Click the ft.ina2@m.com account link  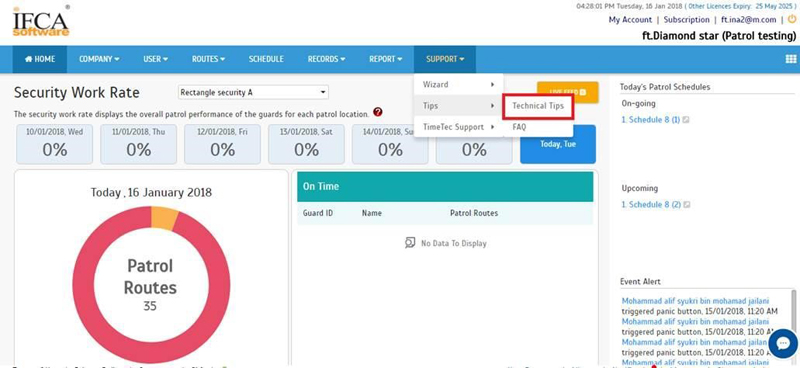pyautogui.click(x=748, y=20)
